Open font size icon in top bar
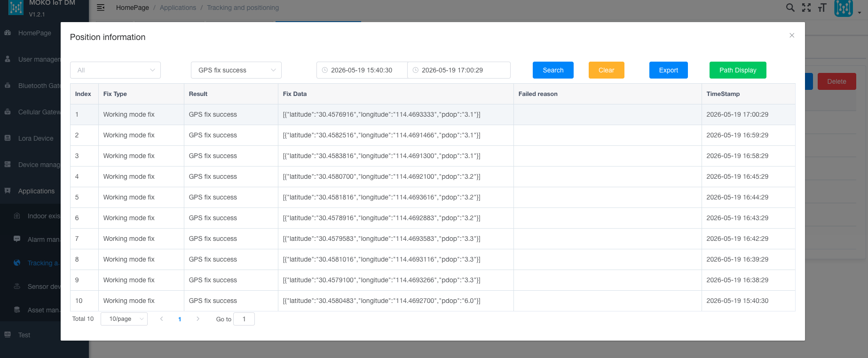This screenshot has height=358, width=868. 822,8
